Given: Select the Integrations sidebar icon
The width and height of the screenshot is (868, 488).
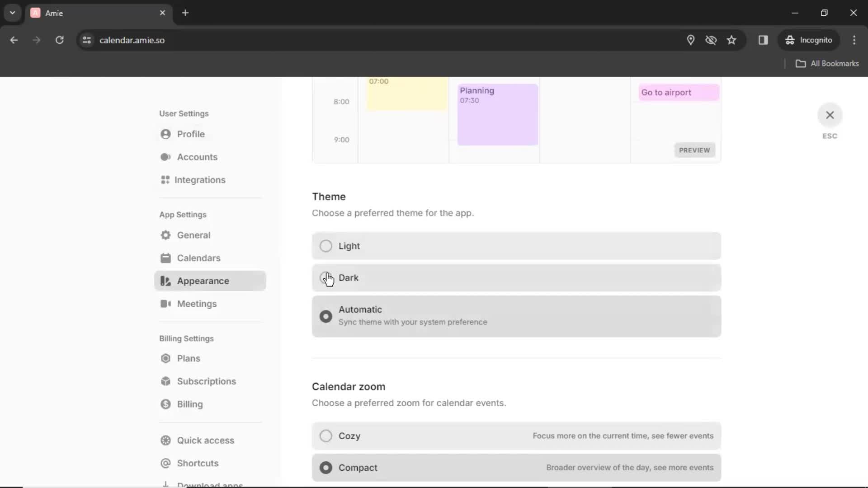Looking at the screenshot, I should pos(165,179).
